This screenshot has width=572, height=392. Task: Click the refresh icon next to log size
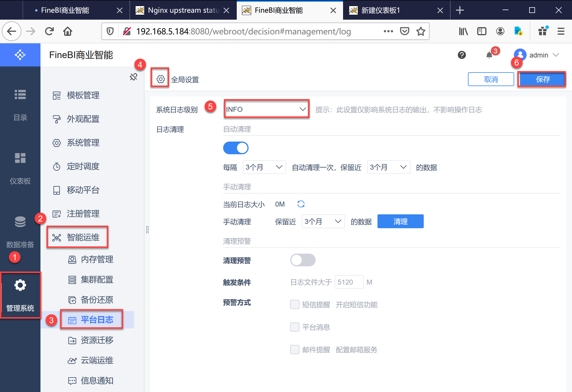pos(301,204)
